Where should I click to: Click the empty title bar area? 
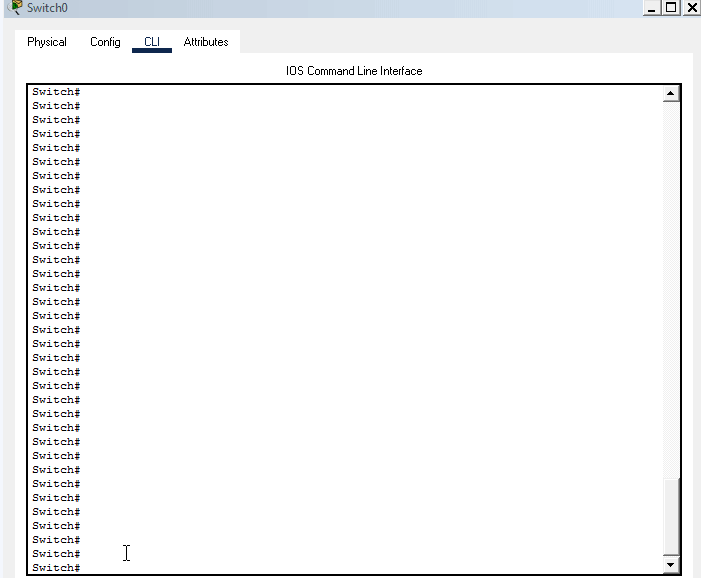(x=350, y=8)
